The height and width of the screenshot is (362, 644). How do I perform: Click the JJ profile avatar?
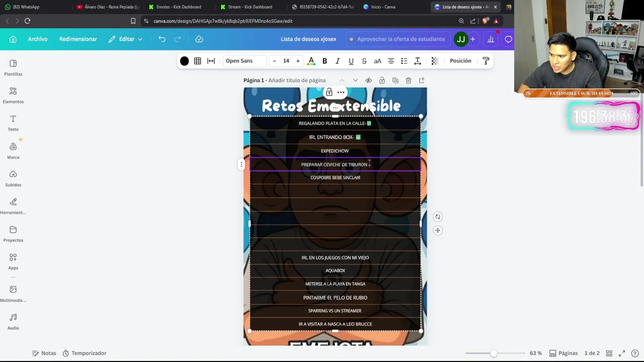(460, 39)
